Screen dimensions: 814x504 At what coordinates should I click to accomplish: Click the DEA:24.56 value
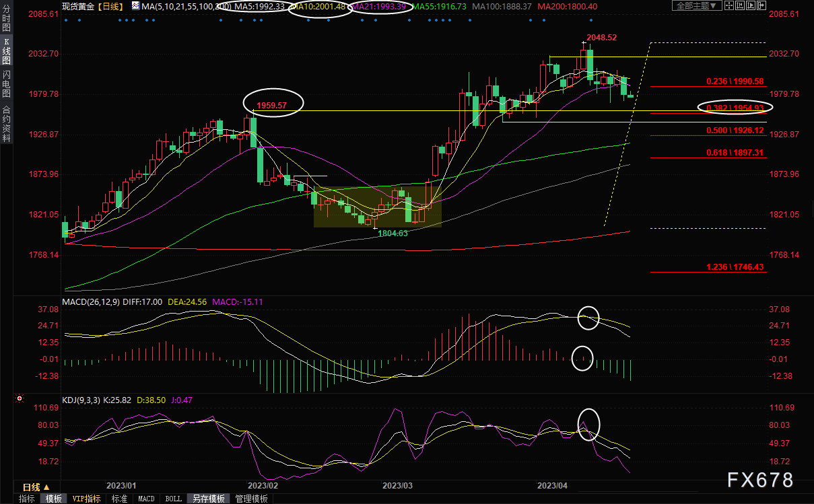[186, 301]
